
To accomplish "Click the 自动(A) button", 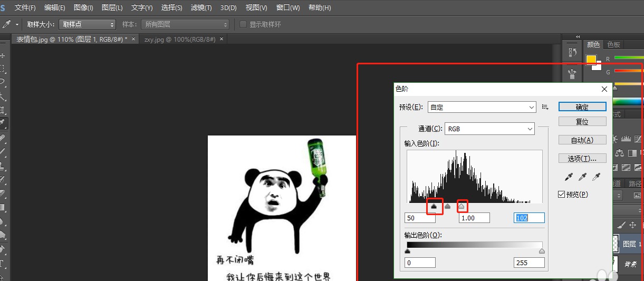I will tap(582, 140).
